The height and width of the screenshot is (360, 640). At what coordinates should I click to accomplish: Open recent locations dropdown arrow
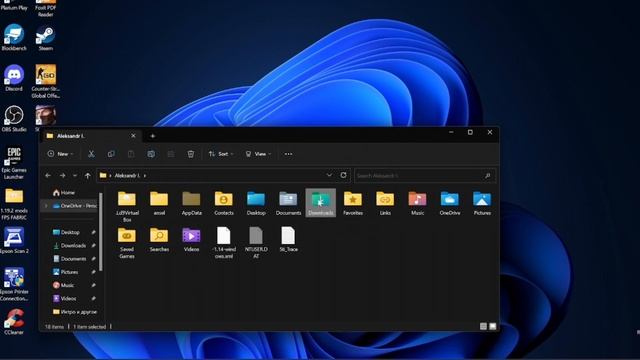point(75,176)
